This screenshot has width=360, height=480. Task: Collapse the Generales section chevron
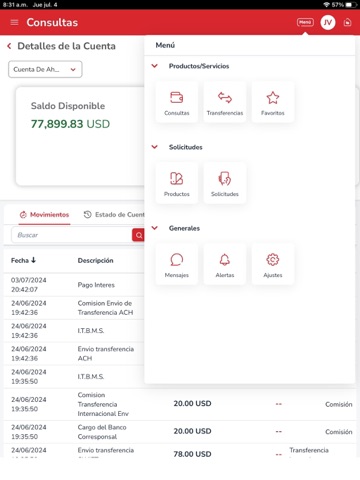[155, 228]
